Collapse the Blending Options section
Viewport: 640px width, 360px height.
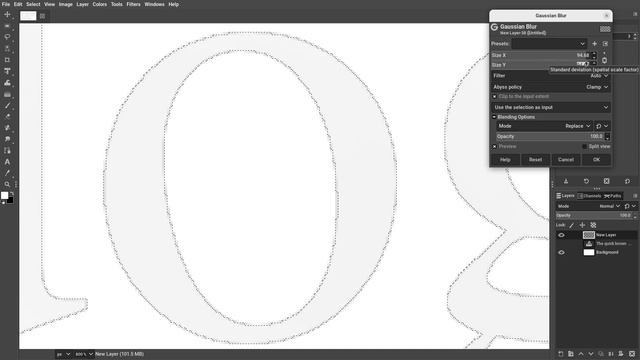point(494,117)
